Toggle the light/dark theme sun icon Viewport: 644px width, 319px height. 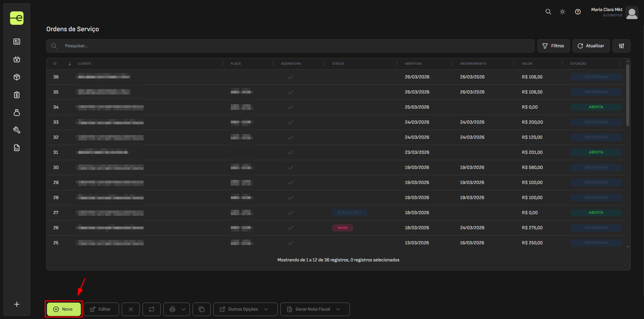(562, 12)
